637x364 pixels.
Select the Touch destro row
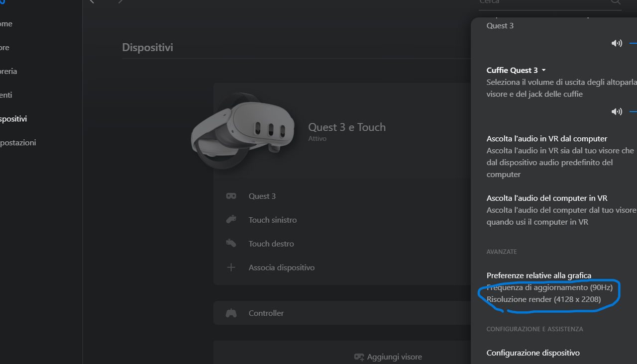pos(342,244)
